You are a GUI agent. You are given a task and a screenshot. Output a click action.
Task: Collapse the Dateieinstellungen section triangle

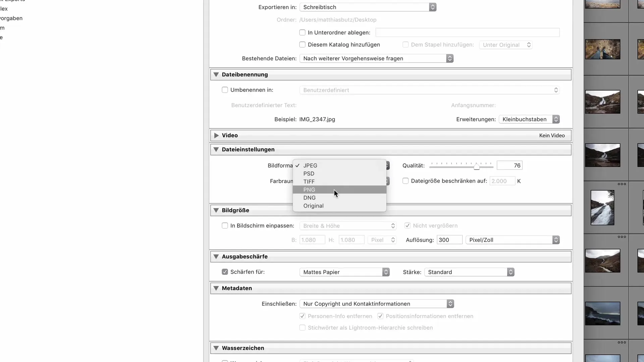[x=216, y=149]
